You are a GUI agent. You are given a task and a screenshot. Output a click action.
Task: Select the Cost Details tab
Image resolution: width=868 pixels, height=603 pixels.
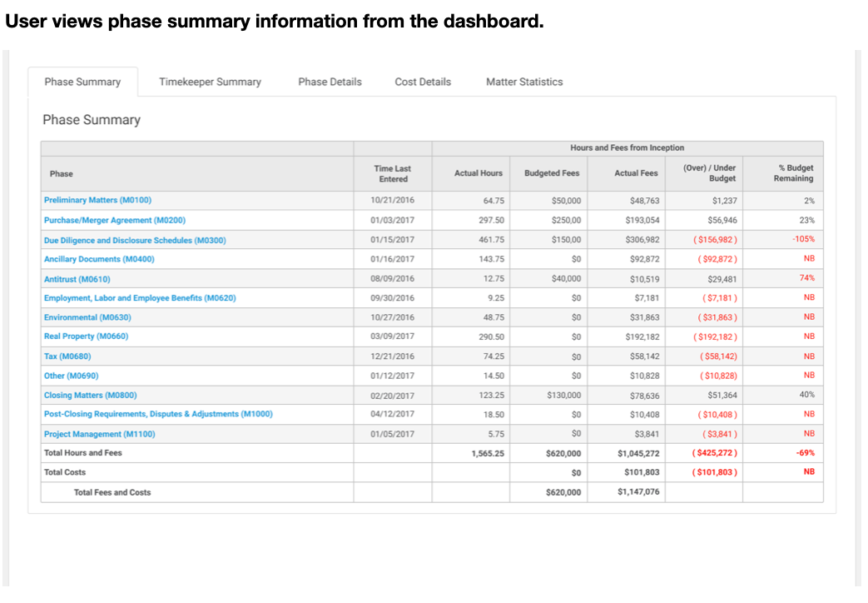(x=423, y=82)
